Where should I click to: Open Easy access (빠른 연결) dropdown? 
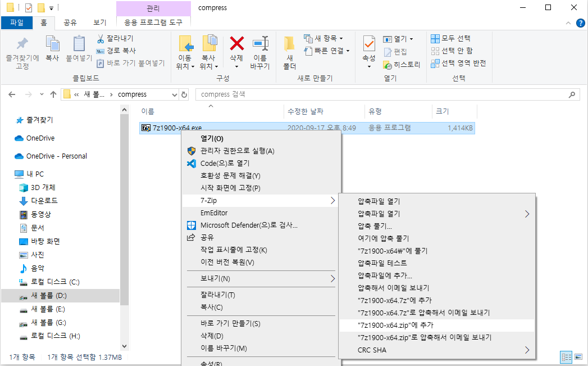pyautogui.click(x=327, y=51)
